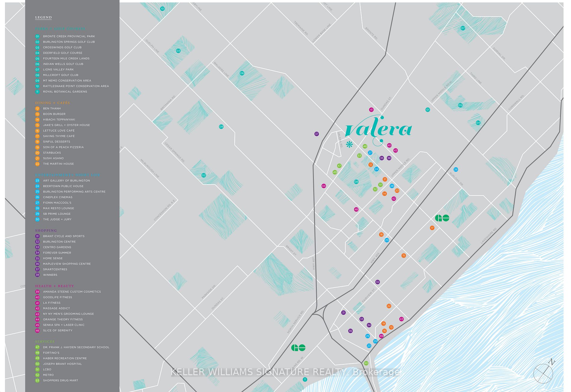Select the 'Burloak Dr.' road label

click(x=456, y=179)
